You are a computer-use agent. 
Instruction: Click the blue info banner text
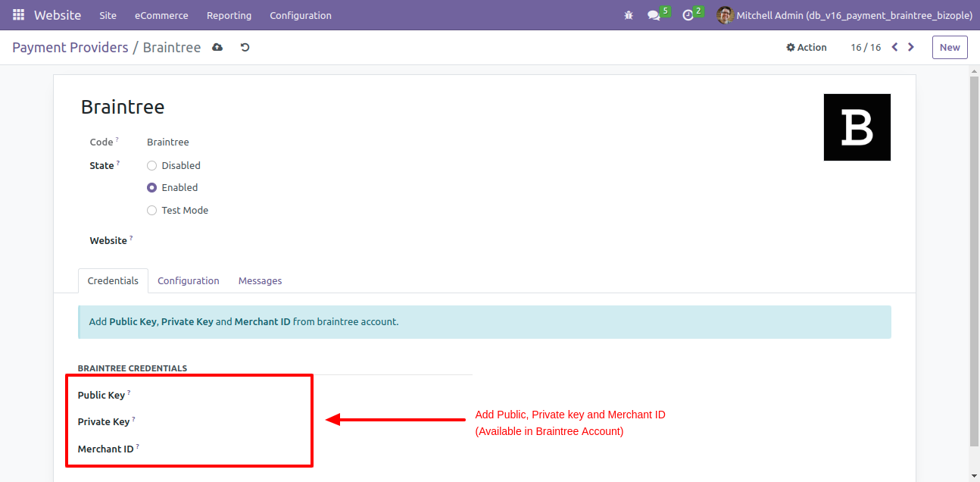[x=244, y=321]
